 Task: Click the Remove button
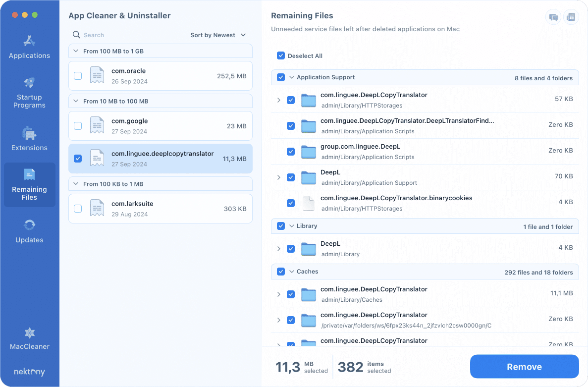[524, 366]
